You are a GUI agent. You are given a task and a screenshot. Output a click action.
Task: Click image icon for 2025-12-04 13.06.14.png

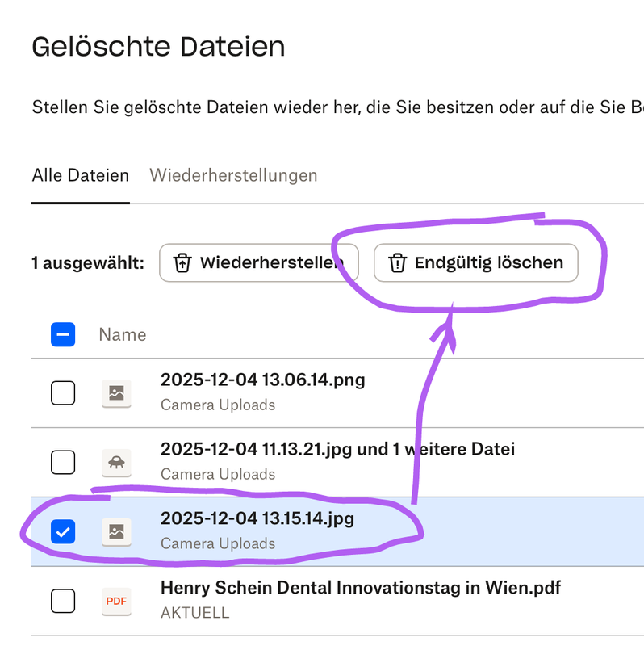coord(116,393)
